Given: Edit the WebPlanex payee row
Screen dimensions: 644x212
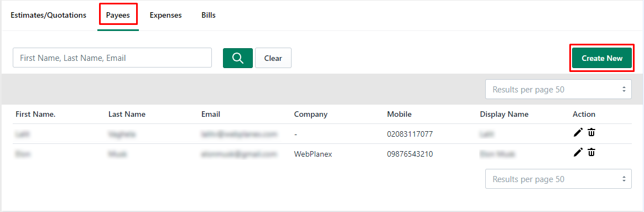Looking at the screenshot, I should 578,152.
